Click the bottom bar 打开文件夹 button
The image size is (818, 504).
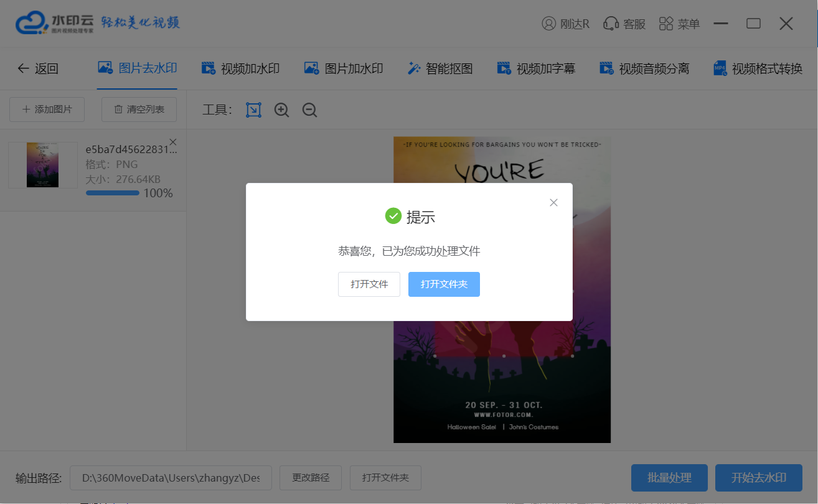click(x=385, y=478)
